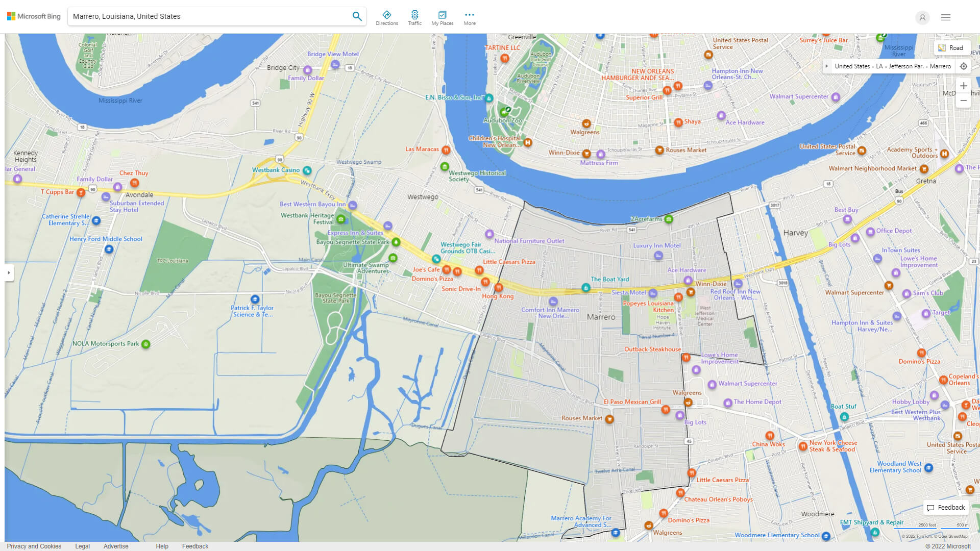Open Directions panel

click(x=386, y=18)
